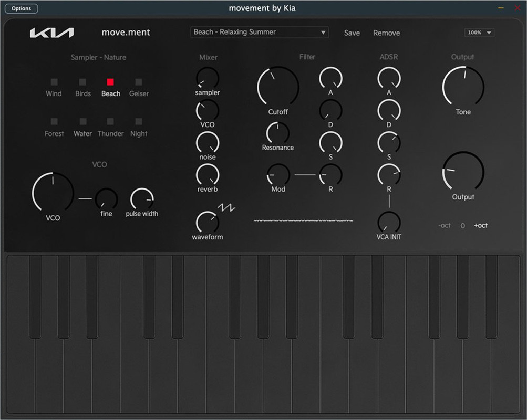Open the 100% zoom dropdown

479,33
